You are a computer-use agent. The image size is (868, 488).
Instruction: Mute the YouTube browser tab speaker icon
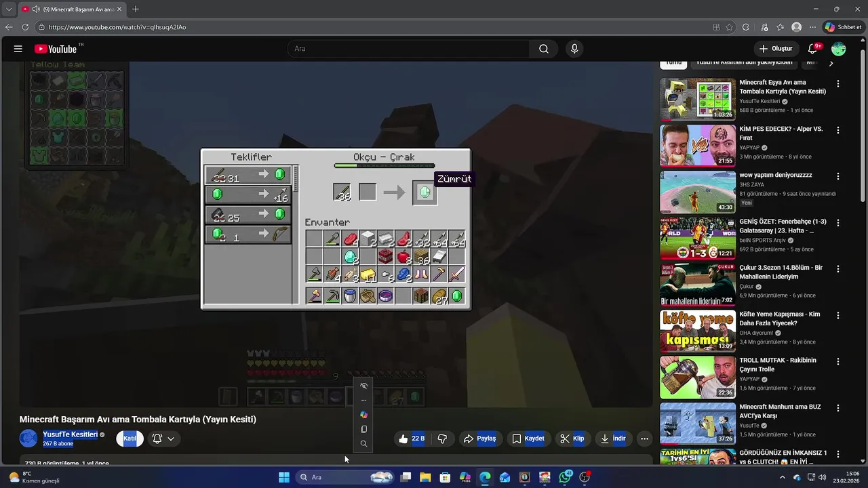35,9
